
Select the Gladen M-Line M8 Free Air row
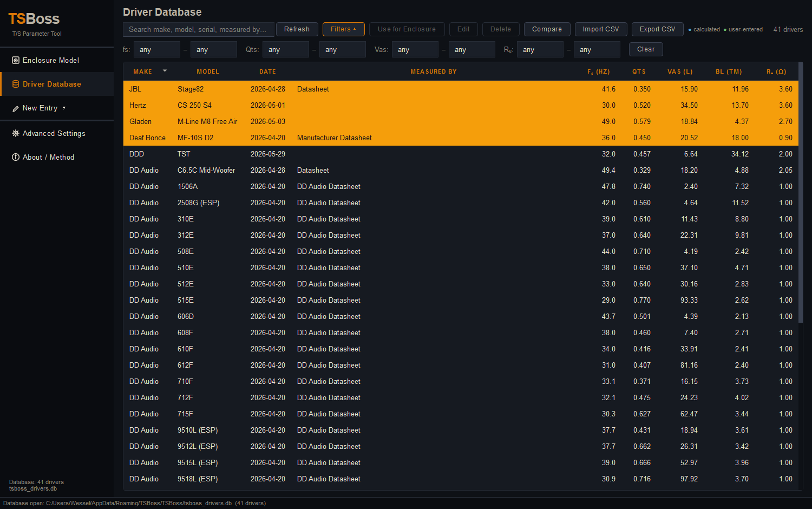[461, 121]
